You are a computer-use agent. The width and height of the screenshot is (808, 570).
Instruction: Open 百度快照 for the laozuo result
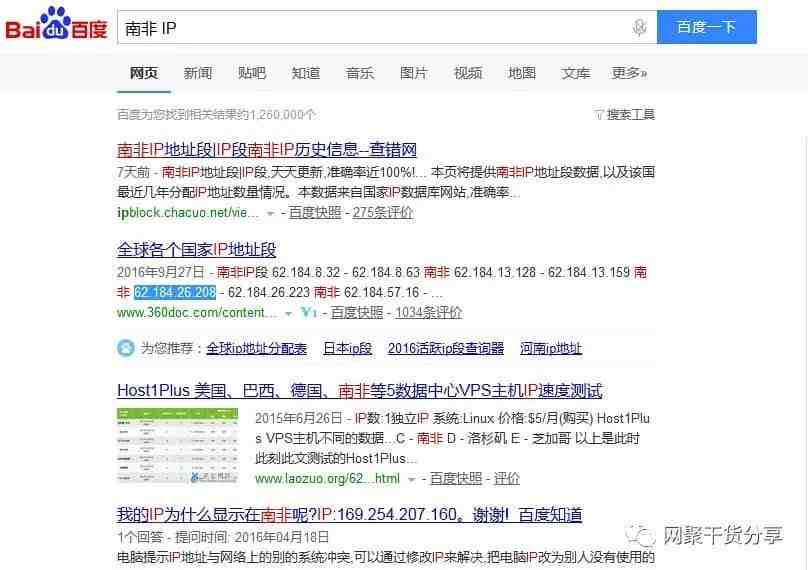[456, 479]
